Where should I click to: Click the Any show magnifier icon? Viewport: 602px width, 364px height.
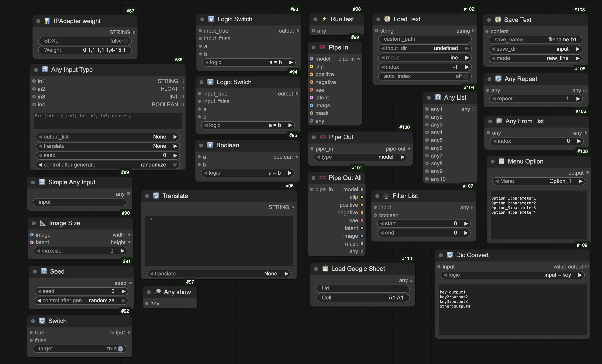pyautogui.click(x=158, y=292)
